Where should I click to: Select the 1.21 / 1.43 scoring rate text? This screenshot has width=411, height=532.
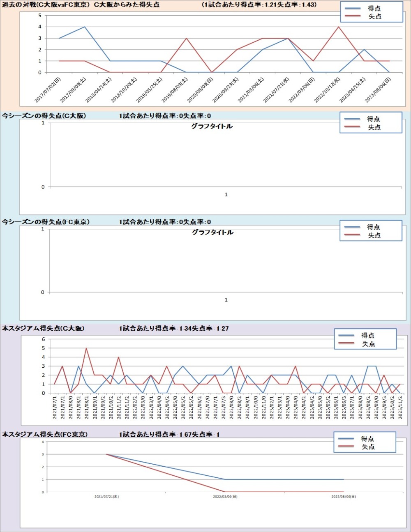pyautogui.click(x=259, y=5)
